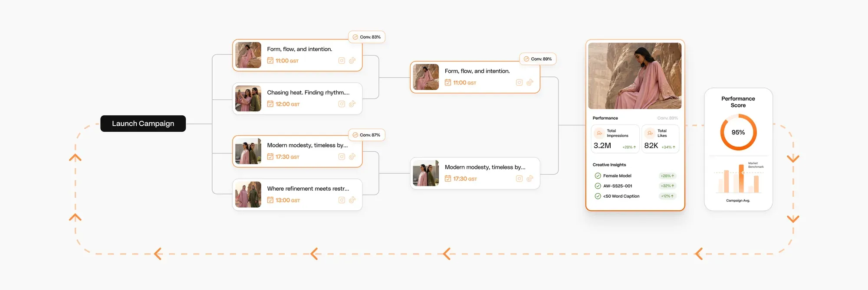
Task: Switch to the Performance section
Action: click(x=605, y=117)
